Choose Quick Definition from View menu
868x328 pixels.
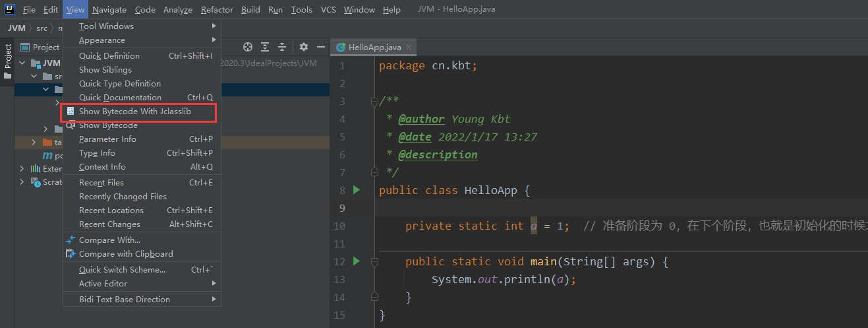tap(142, 56)
